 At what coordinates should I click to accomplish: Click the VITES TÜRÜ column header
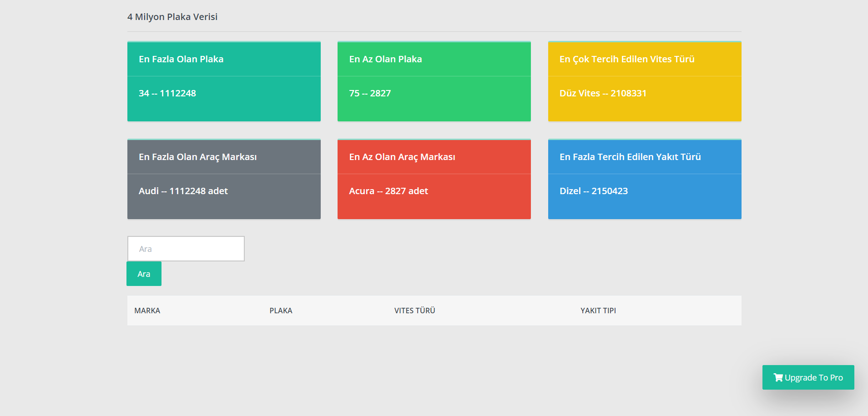tap(414, 311)
